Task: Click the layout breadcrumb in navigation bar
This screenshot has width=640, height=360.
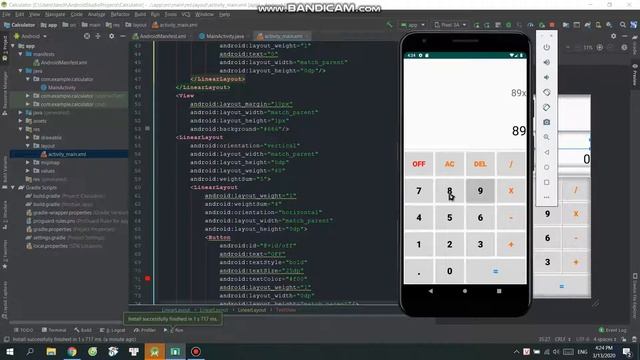Action: [137, 25]
